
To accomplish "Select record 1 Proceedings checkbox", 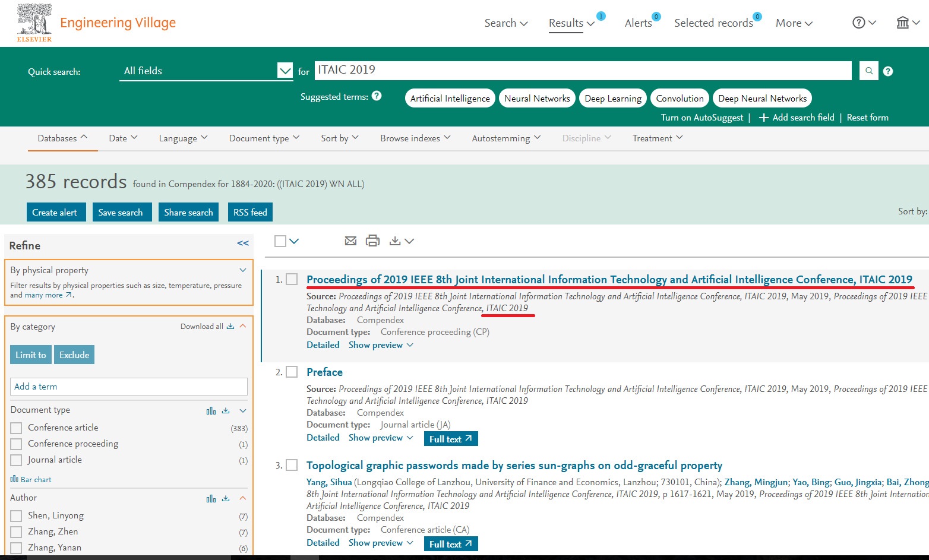I will 292,279.
